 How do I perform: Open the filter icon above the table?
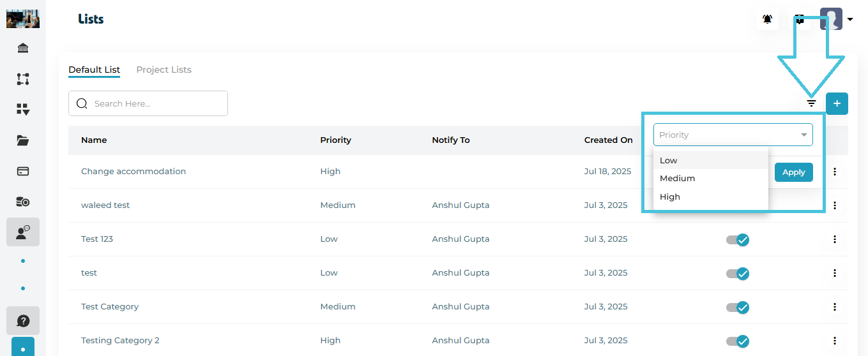pyautogui.click(x=811, y=103)
